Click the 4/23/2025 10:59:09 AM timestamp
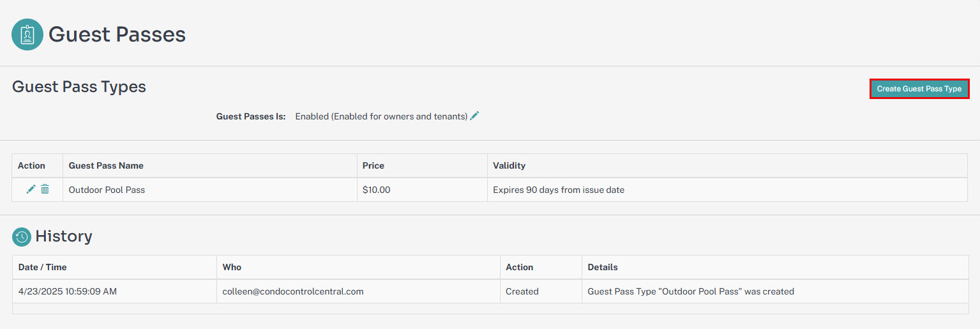Image resolution: width=980 pixels, height=329 pixels. click(x=68, y=291)
